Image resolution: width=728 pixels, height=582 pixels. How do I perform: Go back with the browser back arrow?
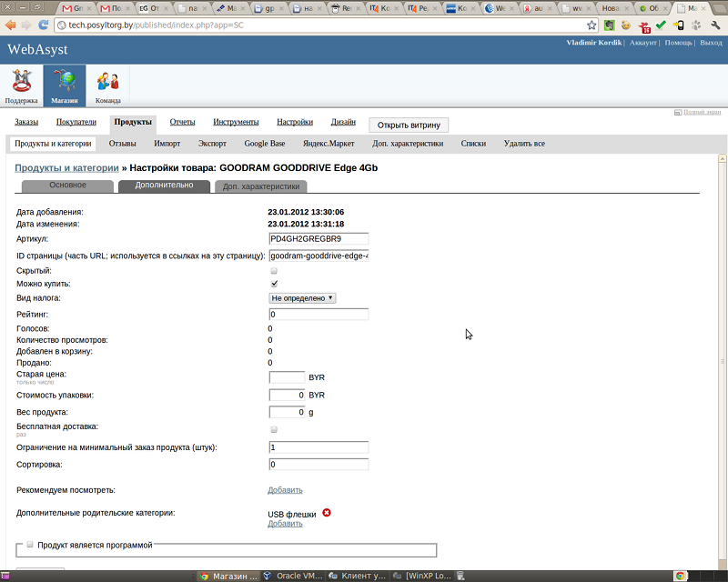pos(10,25)
